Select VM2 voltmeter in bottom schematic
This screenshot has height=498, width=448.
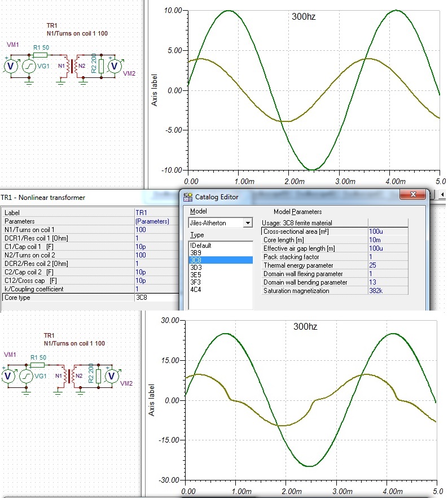click(112, 376)
